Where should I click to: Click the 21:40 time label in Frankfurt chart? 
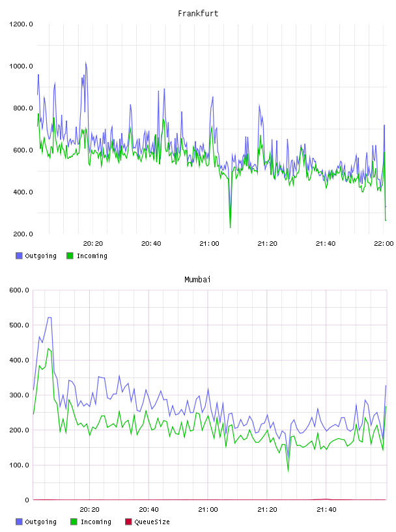pyautogui.click(x=326, y=244)
